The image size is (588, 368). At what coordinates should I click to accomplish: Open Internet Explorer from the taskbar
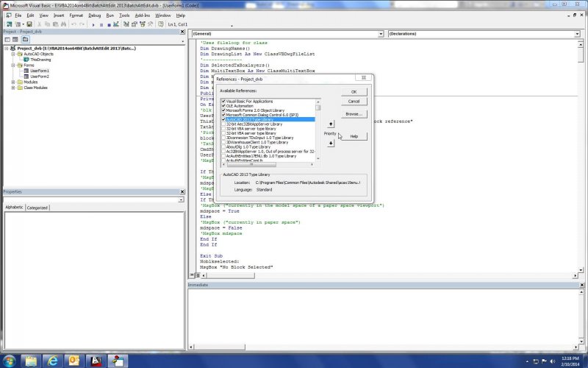[x=52, y=360]
